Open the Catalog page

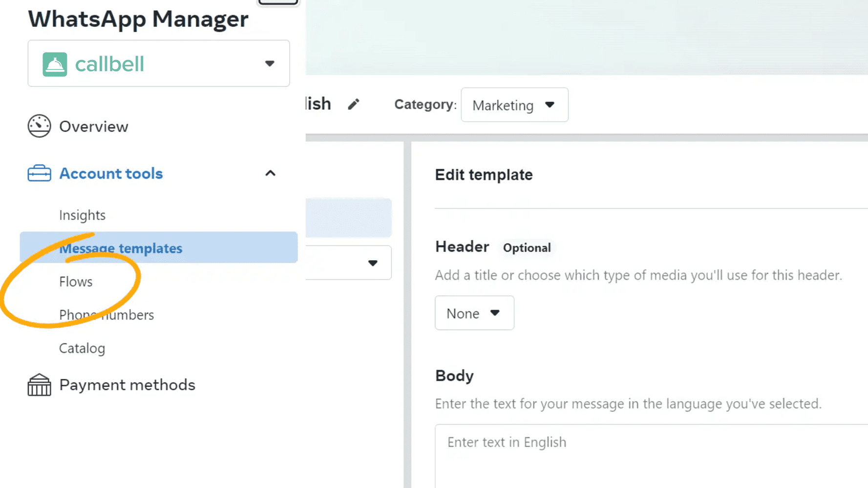point(82,348)
